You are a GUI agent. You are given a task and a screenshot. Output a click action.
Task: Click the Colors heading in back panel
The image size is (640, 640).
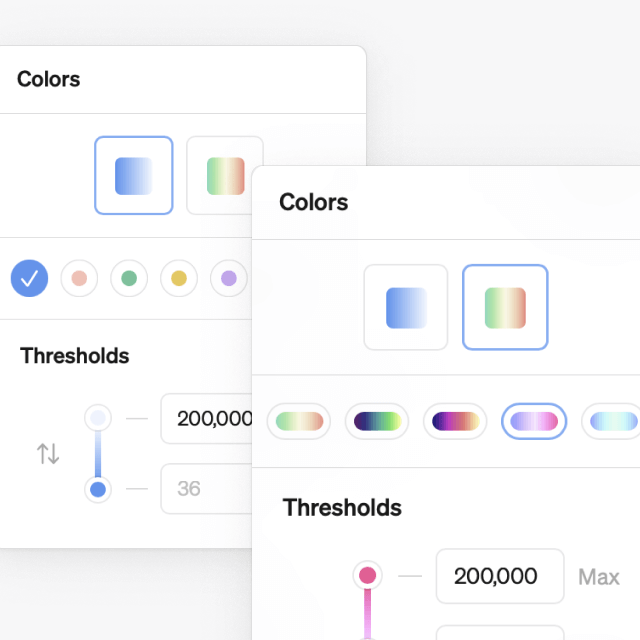point(49,79)
